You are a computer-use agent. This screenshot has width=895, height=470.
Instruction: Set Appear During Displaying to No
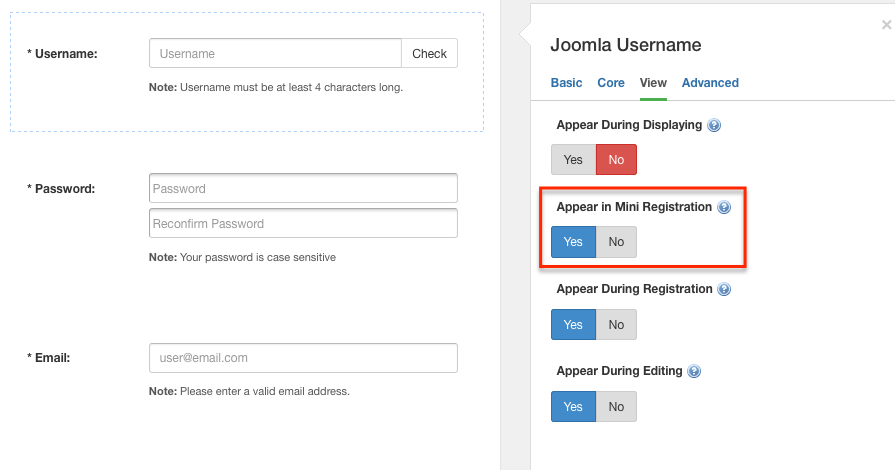(x=616, y=160)
